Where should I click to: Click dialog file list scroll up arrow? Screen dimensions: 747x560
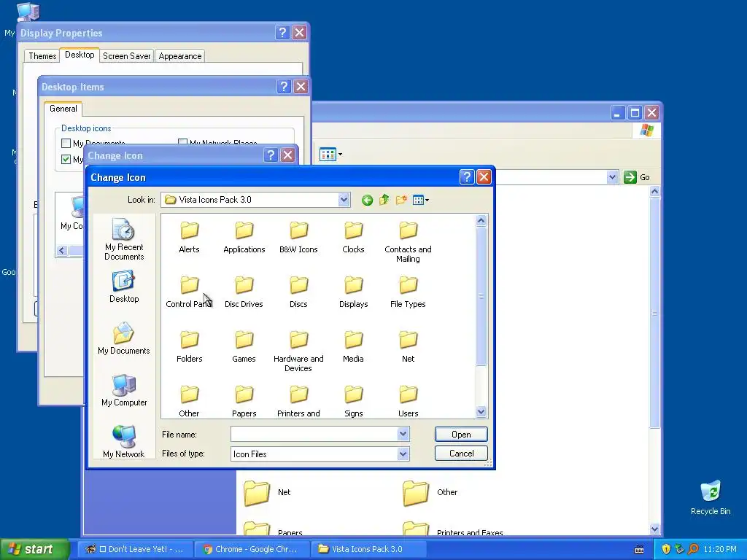coord(481,220)
